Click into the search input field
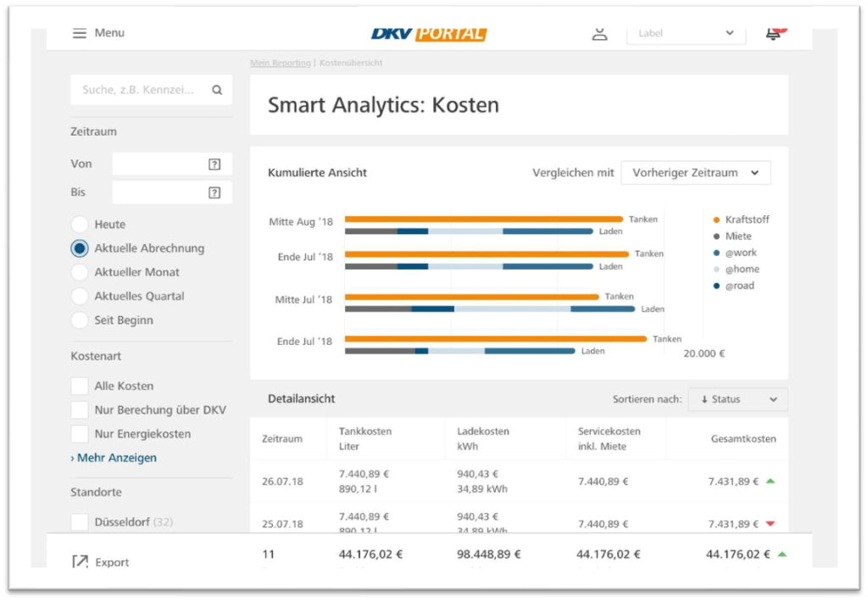The width and height of the screenshot is (868, 601). click(x=138, y=90)
